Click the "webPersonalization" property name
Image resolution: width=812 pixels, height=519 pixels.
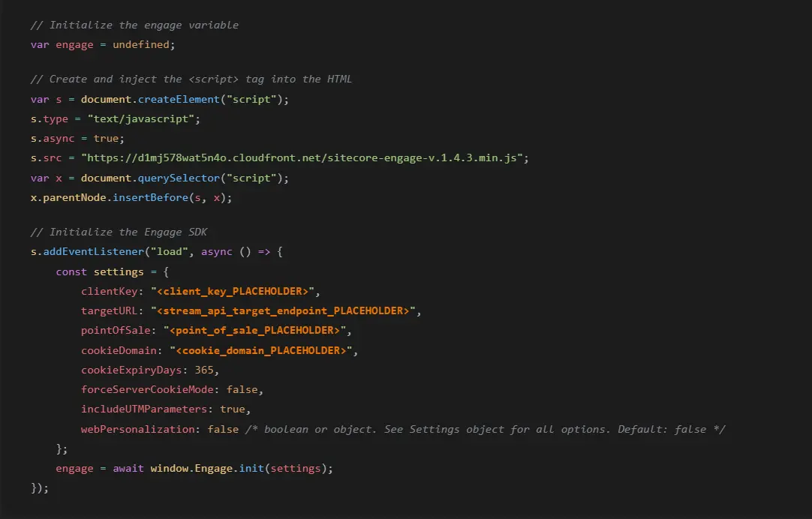coord(138,429)
